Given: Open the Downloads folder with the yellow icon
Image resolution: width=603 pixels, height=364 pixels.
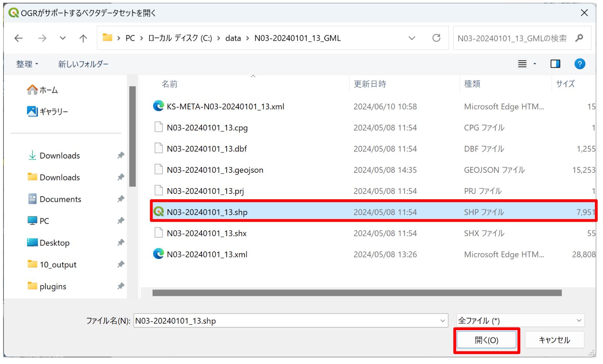Looking at the screenshot, I should pyautogui.click(x=54, y=177).
